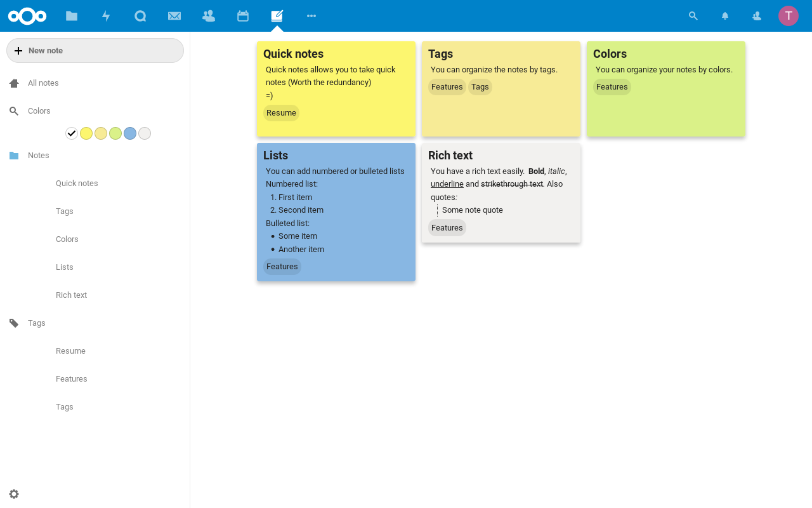Pick the yellow color swatch
The image size is (812, 508).
(86, 133)
